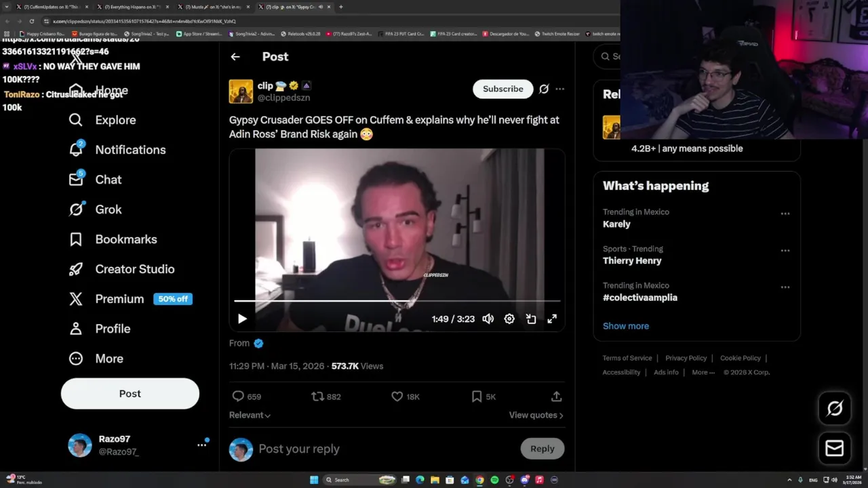The height and width of the screenshot is (488, 868).
Task: Open Cookie Policy link
Action: (741, 358)
